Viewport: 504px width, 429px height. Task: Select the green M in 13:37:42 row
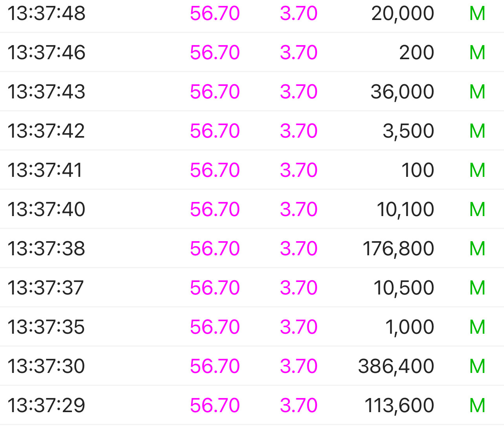coord(477,131)
